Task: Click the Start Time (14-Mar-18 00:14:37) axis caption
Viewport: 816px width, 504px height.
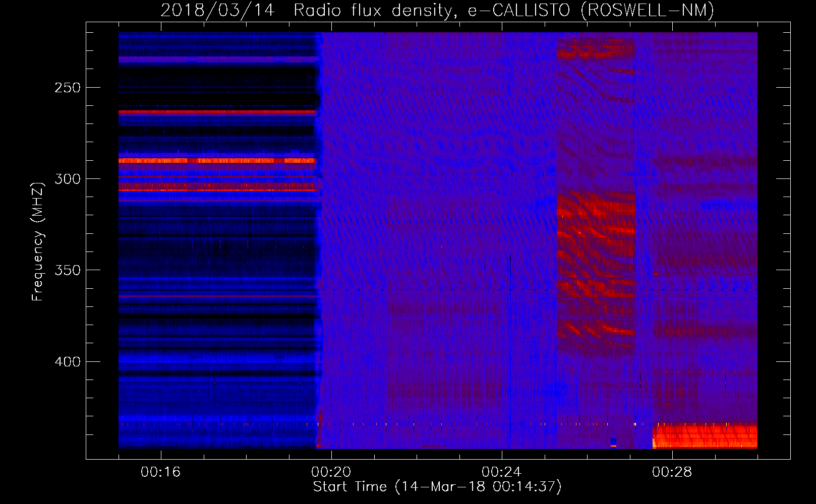Action: click(x=437, y=487)
